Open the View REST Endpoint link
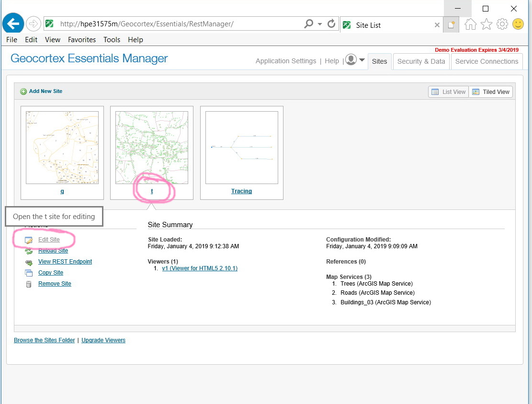This screenshot has width=532, height=404. point(65,261)
